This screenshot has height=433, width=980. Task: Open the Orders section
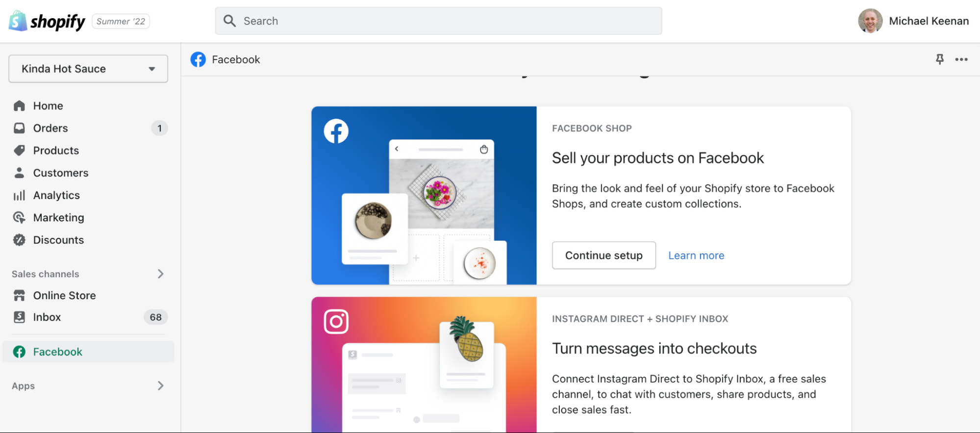50,128
